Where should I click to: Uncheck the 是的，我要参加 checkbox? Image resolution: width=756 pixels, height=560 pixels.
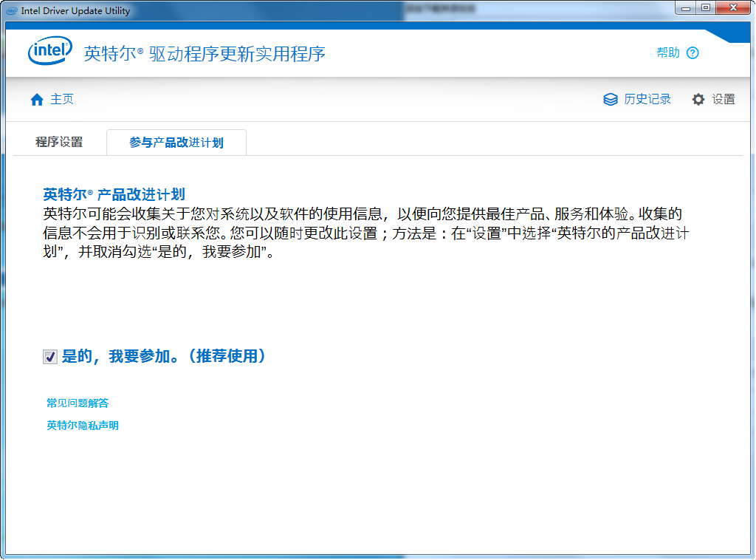[x=50, y=358]
